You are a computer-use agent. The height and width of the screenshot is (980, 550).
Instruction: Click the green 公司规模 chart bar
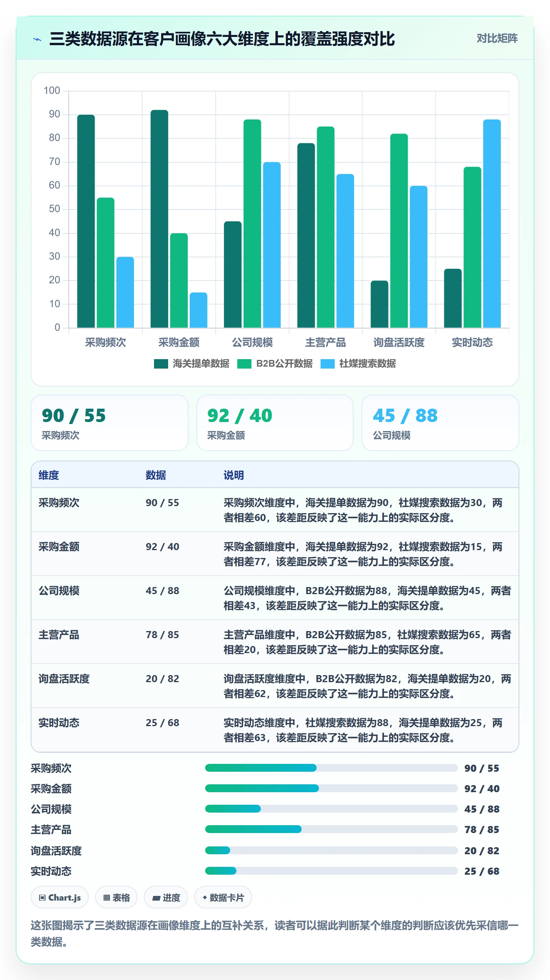(x=252, y=224)
